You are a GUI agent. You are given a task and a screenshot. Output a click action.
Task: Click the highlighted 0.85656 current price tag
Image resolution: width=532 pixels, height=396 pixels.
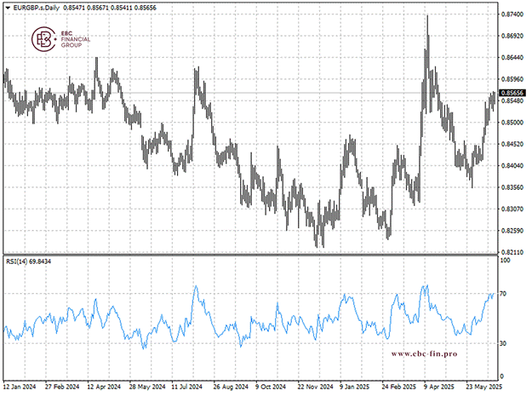point(512,93)
